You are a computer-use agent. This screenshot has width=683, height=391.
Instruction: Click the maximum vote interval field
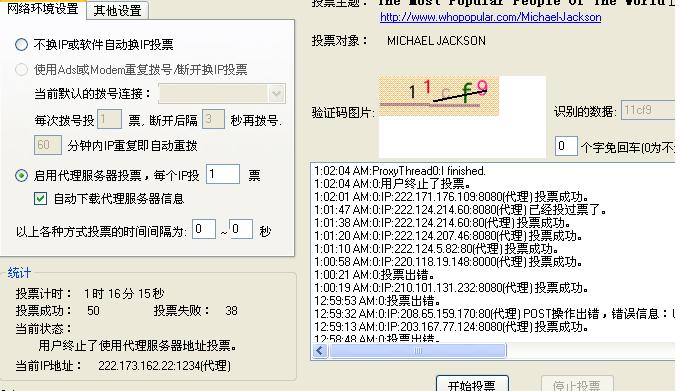(x=241, y=229)
